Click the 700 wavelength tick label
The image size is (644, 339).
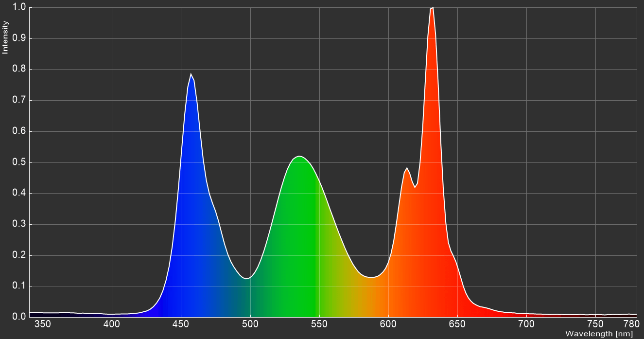click(526, 324)
